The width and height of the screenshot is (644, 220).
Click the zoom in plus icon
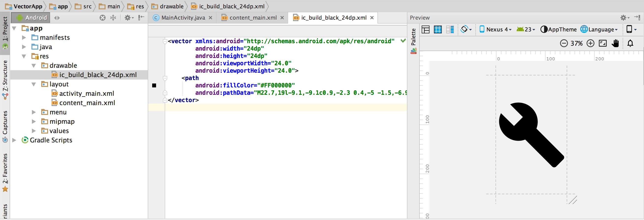[590, 43]
